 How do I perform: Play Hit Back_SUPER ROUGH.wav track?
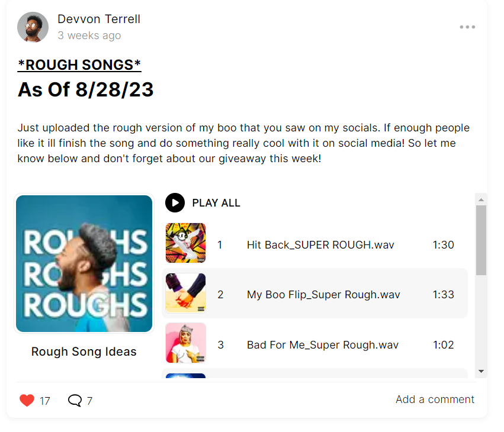(320, 245)
